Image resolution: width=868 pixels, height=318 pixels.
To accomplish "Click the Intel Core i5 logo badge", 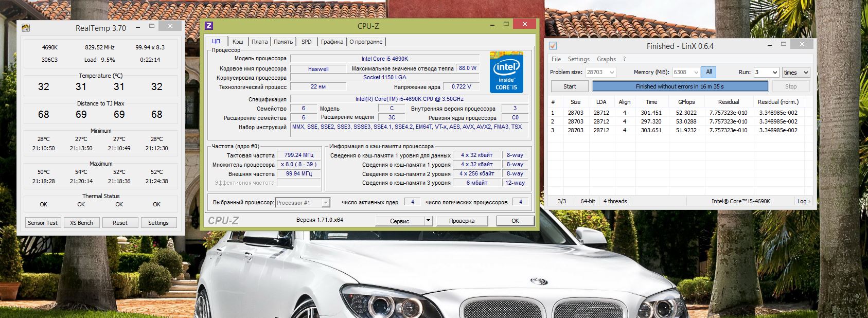I will click(506, 72).
